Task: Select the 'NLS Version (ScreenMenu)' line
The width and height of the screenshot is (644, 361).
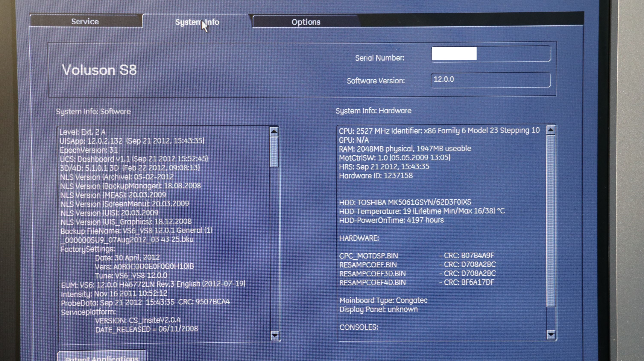Action: [125, 204]
